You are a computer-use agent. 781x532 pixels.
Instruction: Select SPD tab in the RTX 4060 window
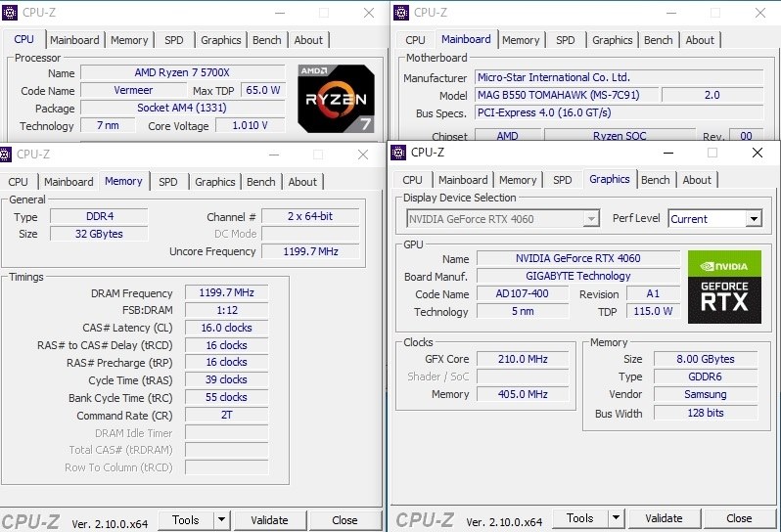(x=563, y=180)
